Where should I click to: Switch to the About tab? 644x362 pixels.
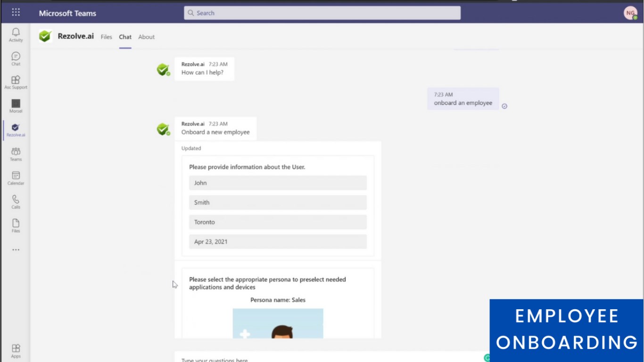(147, 37)
